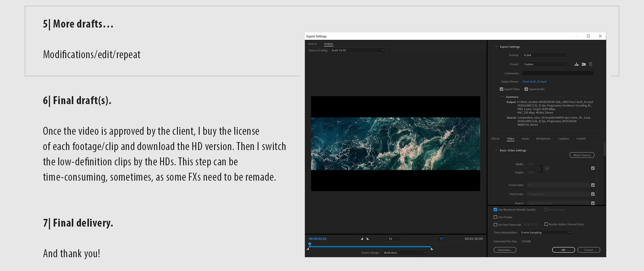
Task: Toggle the Aspect match source checkbox
Action: [x=593, y=203]
